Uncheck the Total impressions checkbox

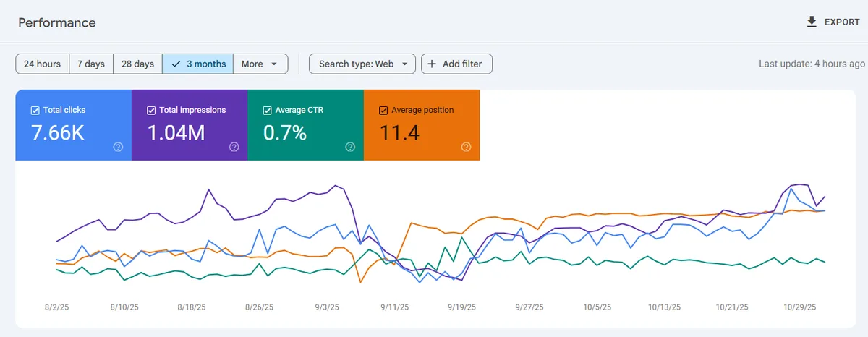tap(151, 111)
